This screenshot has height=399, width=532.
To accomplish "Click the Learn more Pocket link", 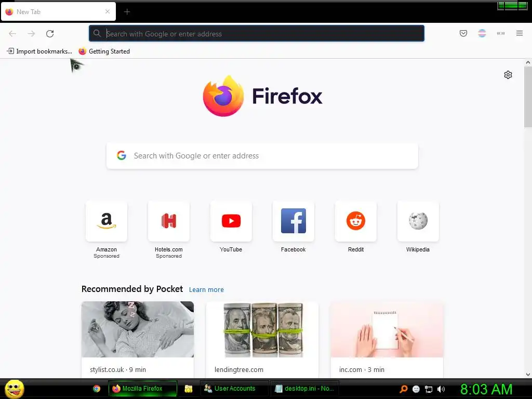I will [206, 290].
